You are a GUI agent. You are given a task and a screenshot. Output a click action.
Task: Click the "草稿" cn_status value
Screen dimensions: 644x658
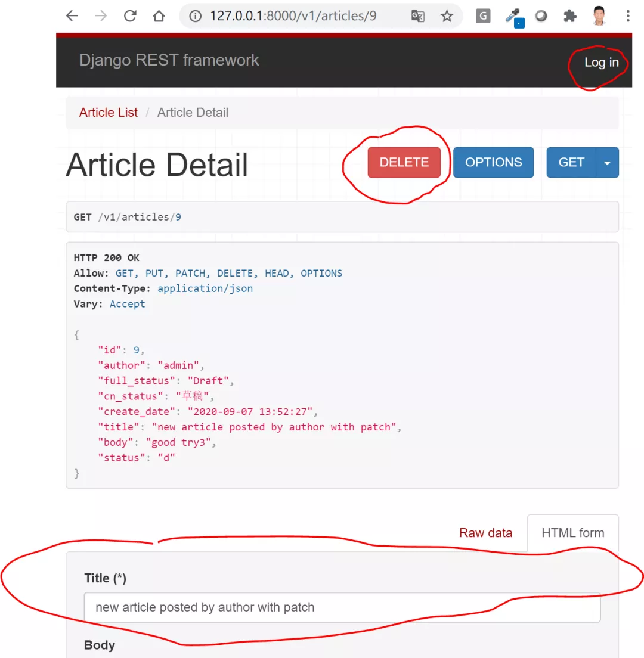tap(192, 396)
